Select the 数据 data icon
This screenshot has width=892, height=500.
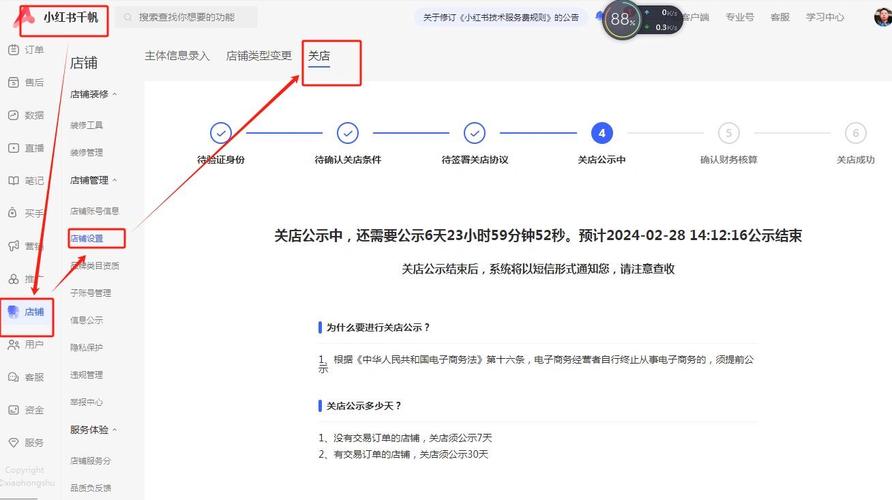[14, 115]
